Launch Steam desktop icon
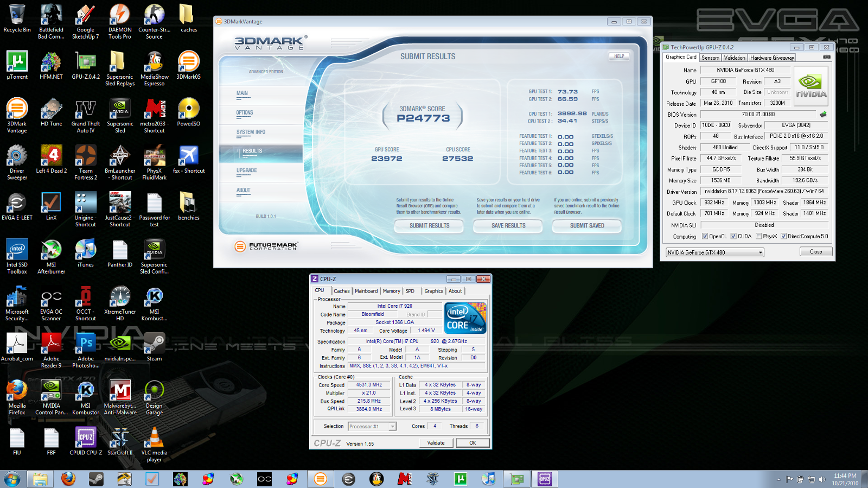The height and width of the screenshot is (488, 868). (154, 347)
